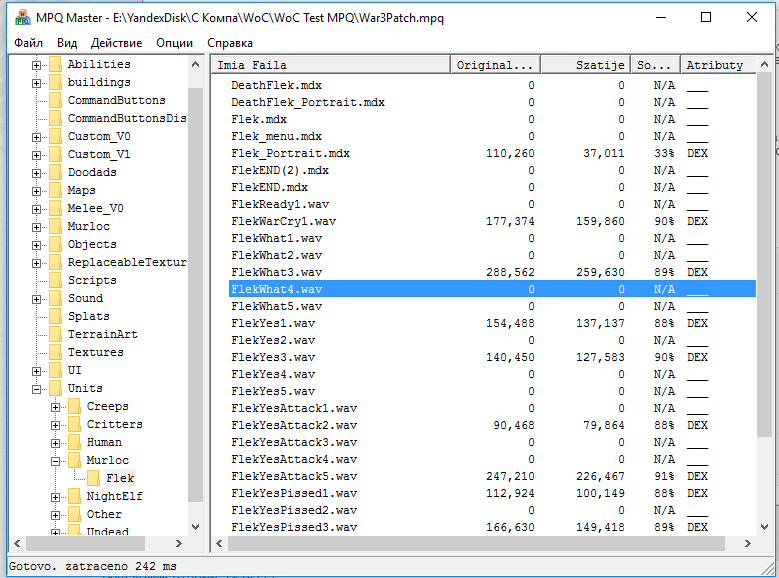Image resolution: width=779 pixels, height=578 pixels.
Task: Select the TerrainArt folder icon
Action: coord(56,334)
